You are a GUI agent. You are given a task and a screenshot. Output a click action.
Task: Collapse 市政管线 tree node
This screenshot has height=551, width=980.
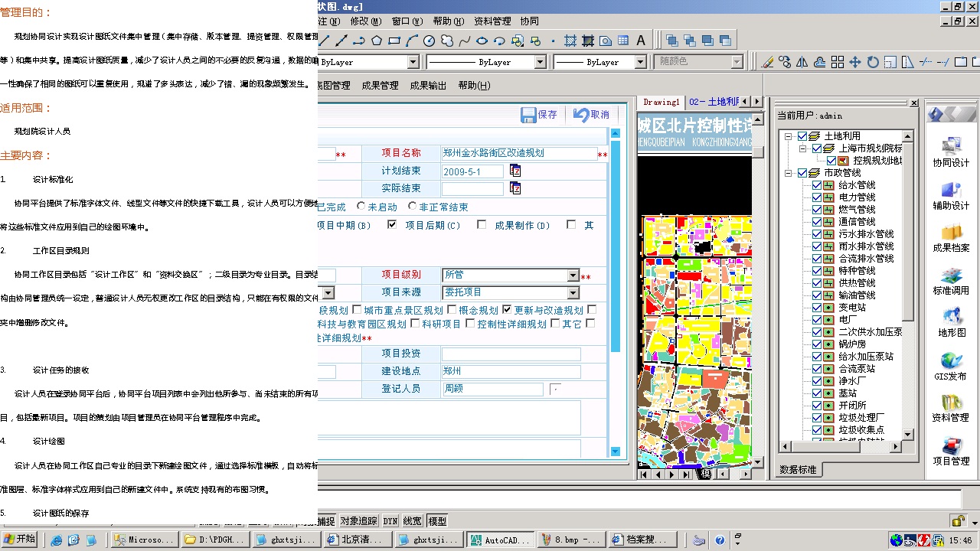tap(788, 173)
